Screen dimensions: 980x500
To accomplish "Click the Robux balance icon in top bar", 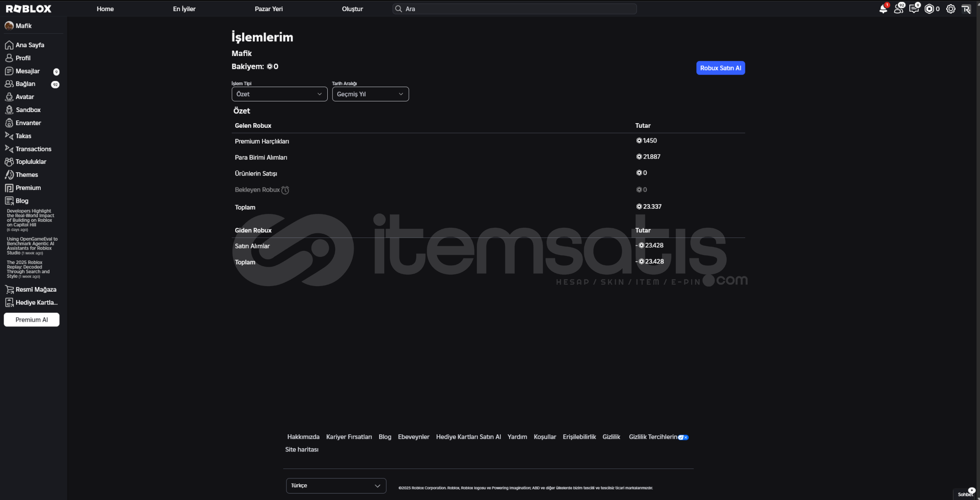I will [929, 9].
